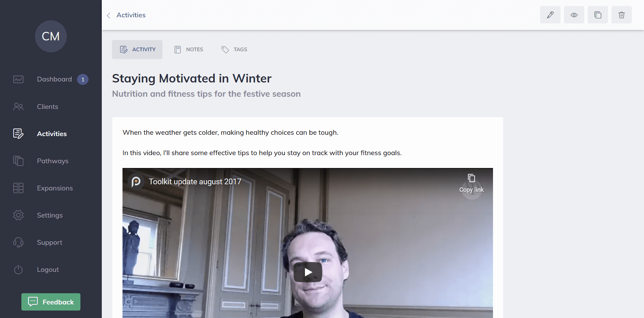Open the Tags tab

click(x=234, y=50)
